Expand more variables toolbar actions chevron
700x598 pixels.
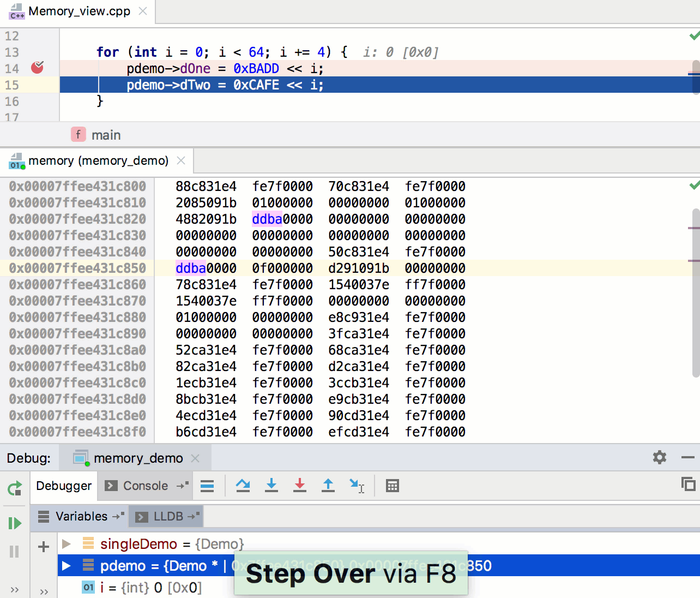(44, 591)
